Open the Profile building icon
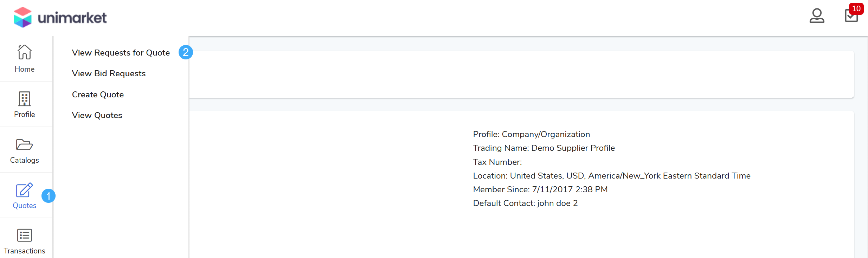 pyautogui.click(x=25, y=99)
